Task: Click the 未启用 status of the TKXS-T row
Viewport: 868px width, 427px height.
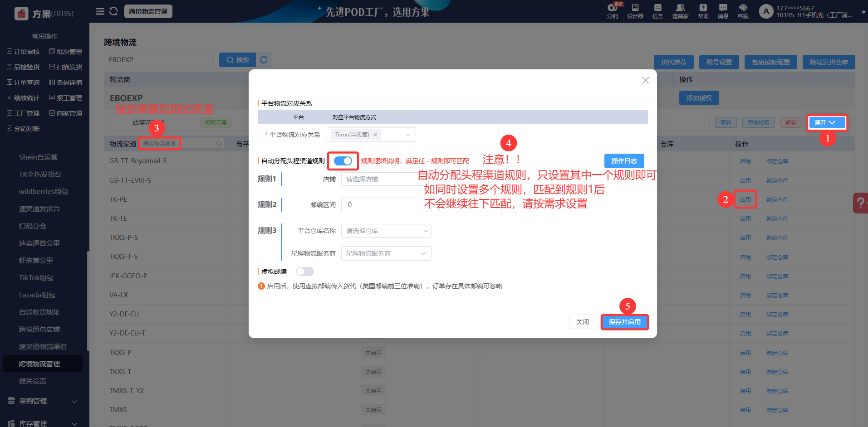Action: [373, 372]
